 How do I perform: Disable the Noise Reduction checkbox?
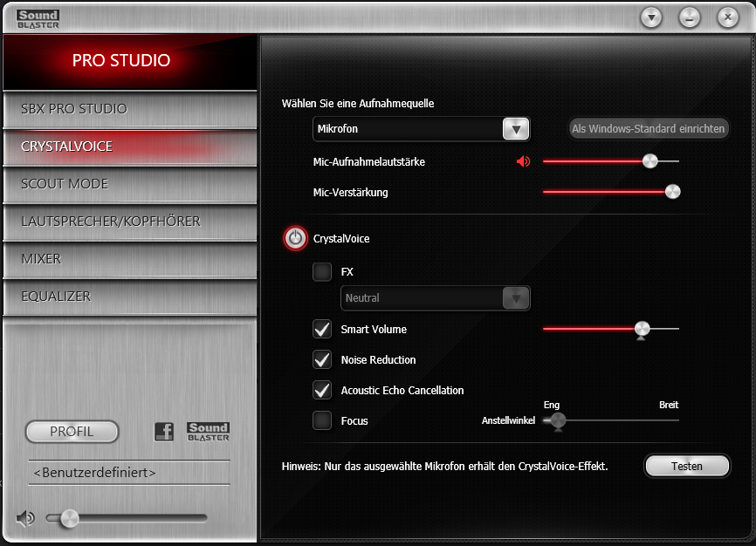[322, 359]
